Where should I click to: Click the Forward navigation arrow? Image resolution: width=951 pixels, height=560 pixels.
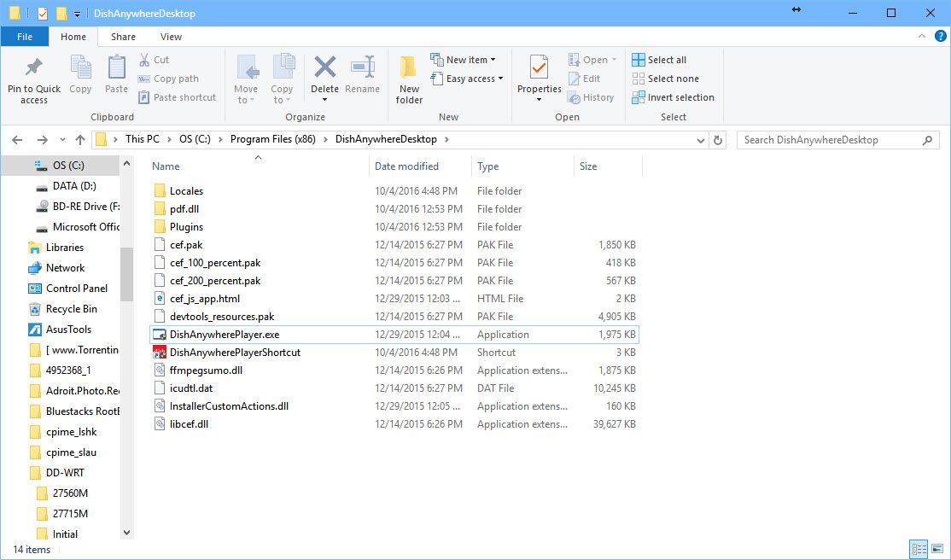(x=42, y=139)
